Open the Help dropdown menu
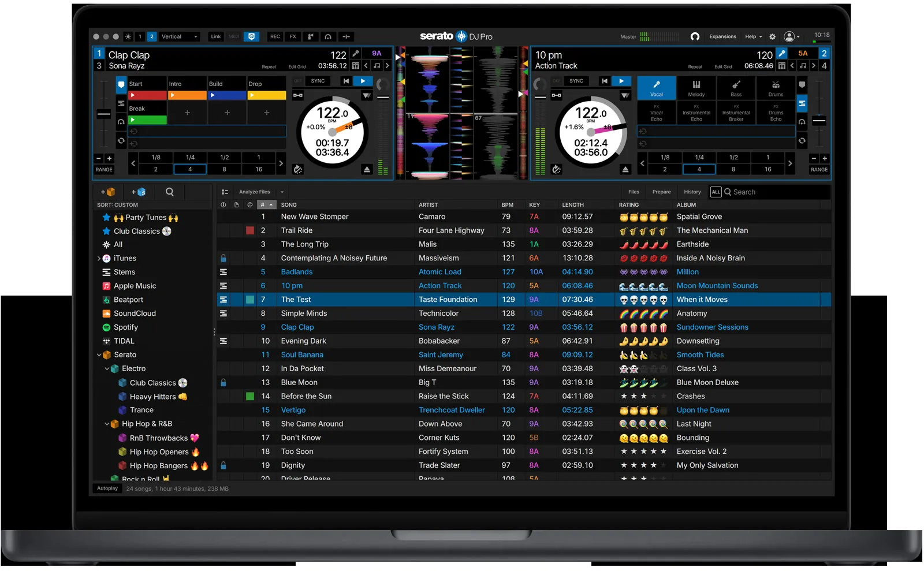Image resolution: width=924 pixels, height=571 pixels. point(753,36)
